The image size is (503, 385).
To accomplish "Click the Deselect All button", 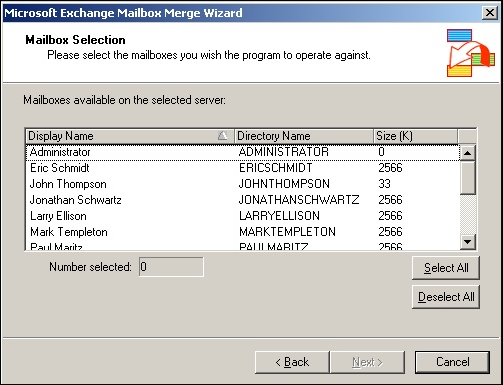I will [446, 297].
